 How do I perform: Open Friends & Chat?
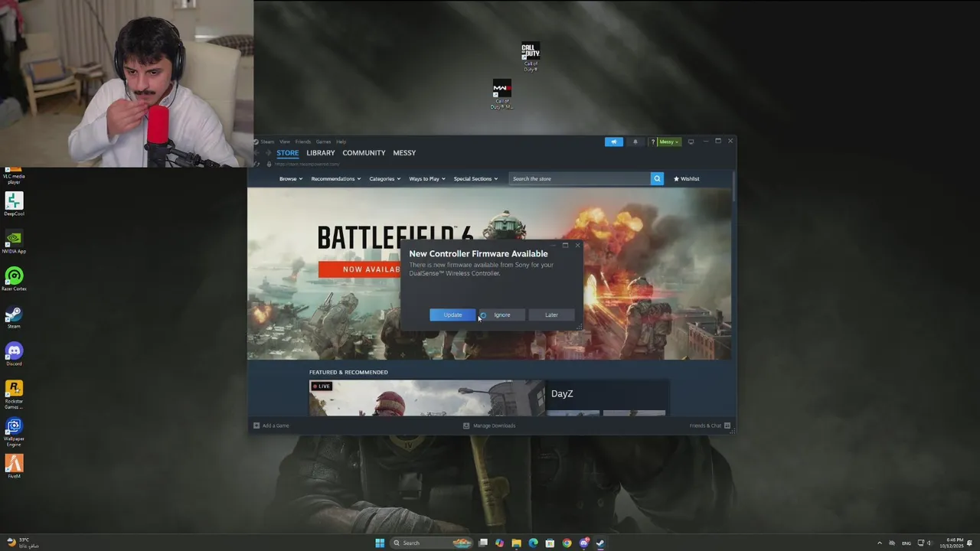tap(710, 425)
